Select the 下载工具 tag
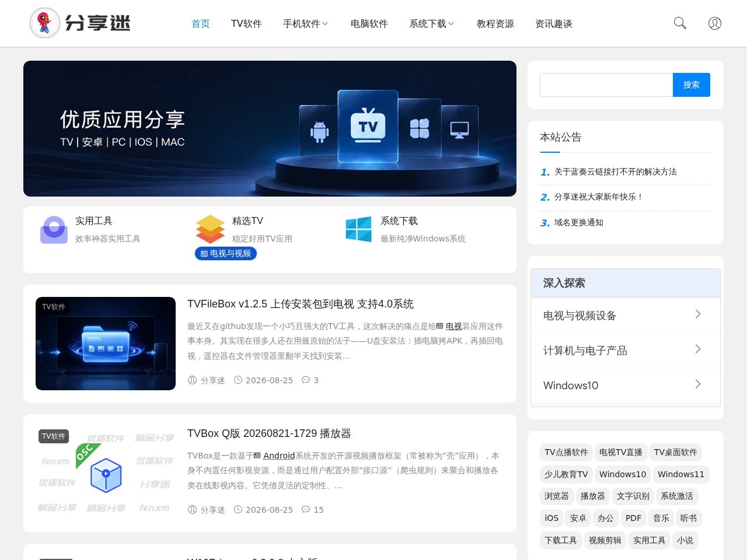The image size is (747, 560). pos(561,540)
